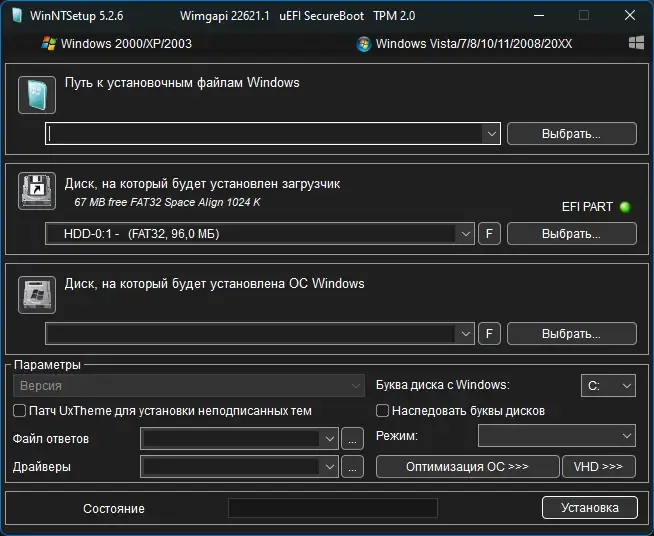Open the boot drive HDD-0:1 dropdown
The height and width of the screenshot is (536, 654).
[465, 234]
